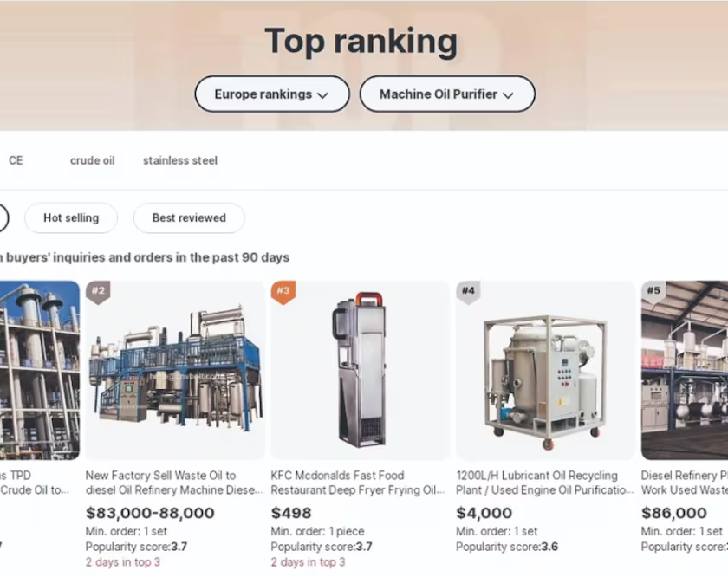Select the CE filter tab
728x577 pixels.
pos(16,160)
